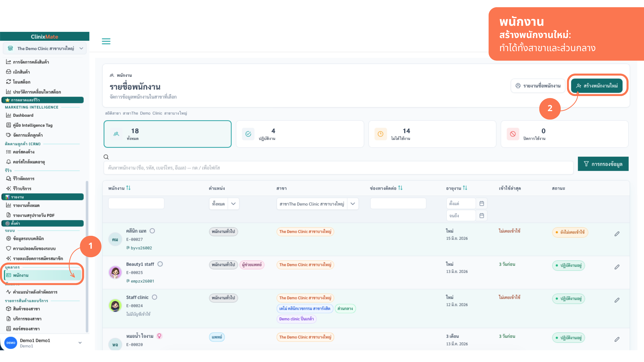Viewport: 644px width, 362px height.
Task: Click the การกรองข้อมูล filter button
Action: (603, 164)
